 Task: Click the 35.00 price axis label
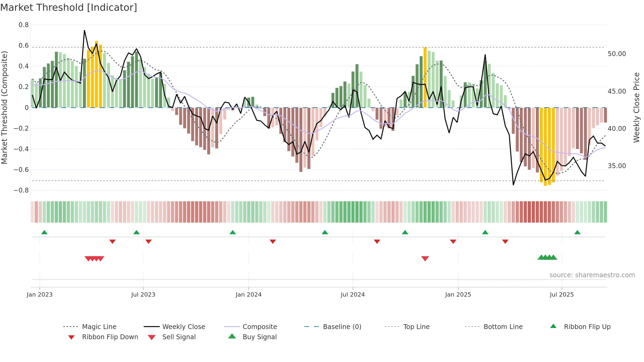pos(617,166)
